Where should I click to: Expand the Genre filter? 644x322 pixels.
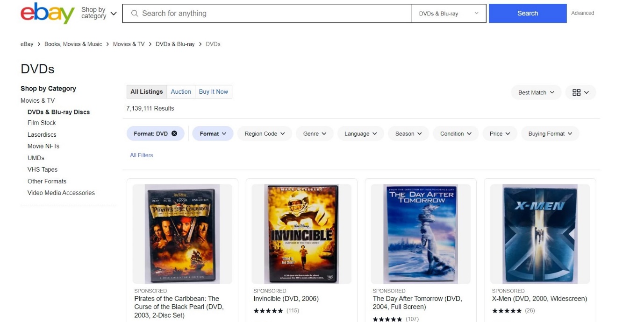pos(315,133)
